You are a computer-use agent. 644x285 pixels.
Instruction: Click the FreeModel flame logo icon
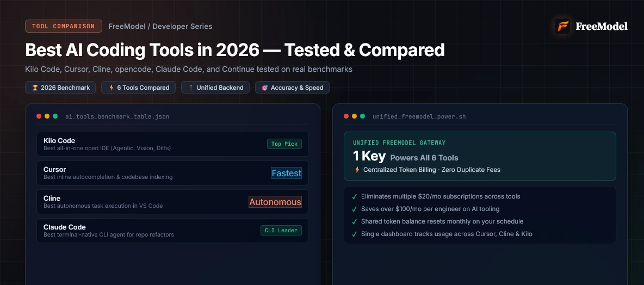click(562, 26)
